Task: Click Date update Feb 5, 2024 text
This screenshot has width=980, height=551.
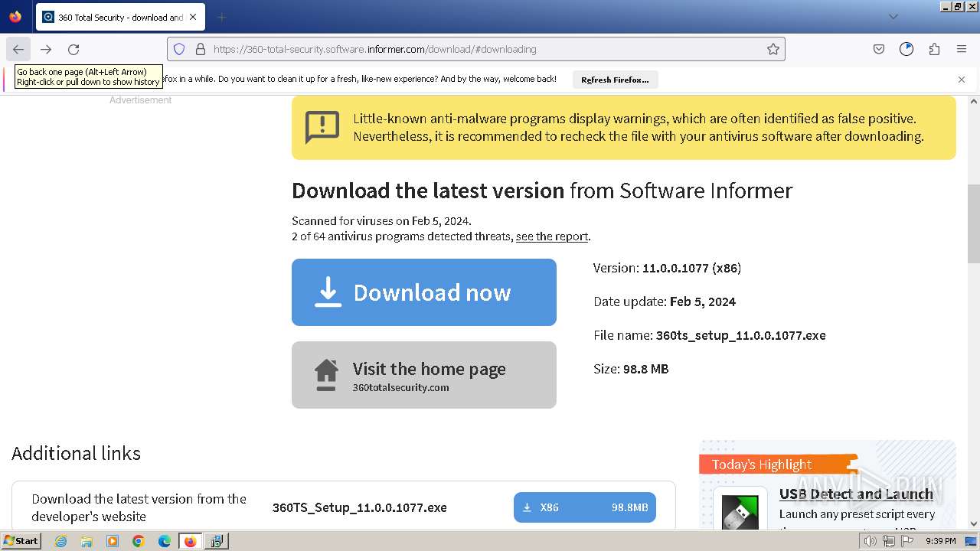Action: pyautogui.click(x=665, y=302)
